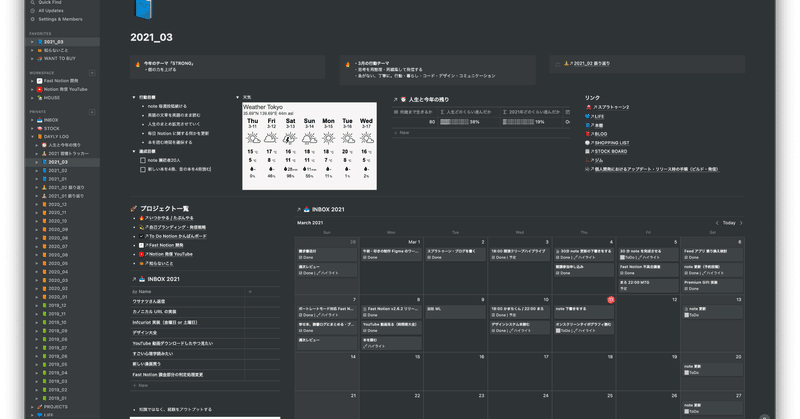Click the Name column header in INBOX table
The image size is (800, 419).
tap(187, 291)
